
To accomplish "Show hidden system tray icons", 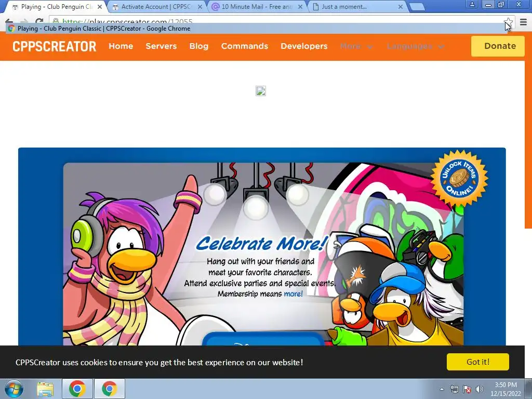I will pos(442,389).
